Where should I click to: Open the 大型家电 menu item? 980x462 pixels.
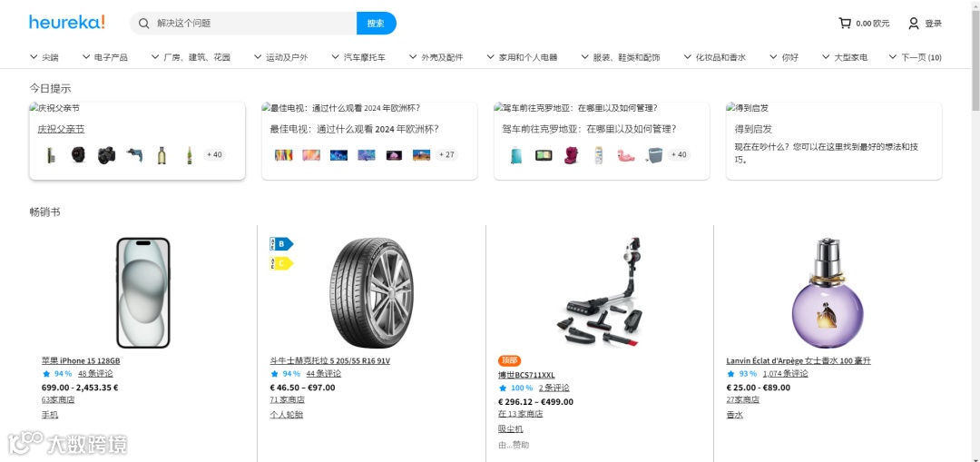pos(845,57)
